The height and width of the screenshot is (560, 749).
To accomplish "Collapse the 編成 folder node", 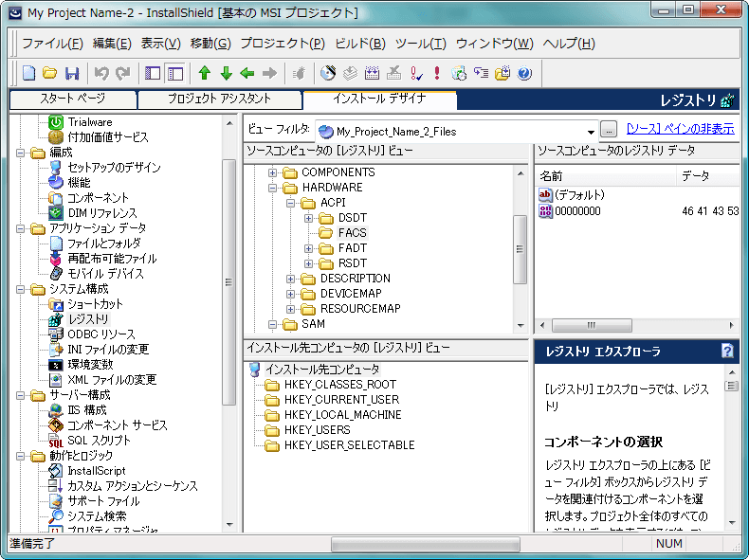I will pos(20,153).
